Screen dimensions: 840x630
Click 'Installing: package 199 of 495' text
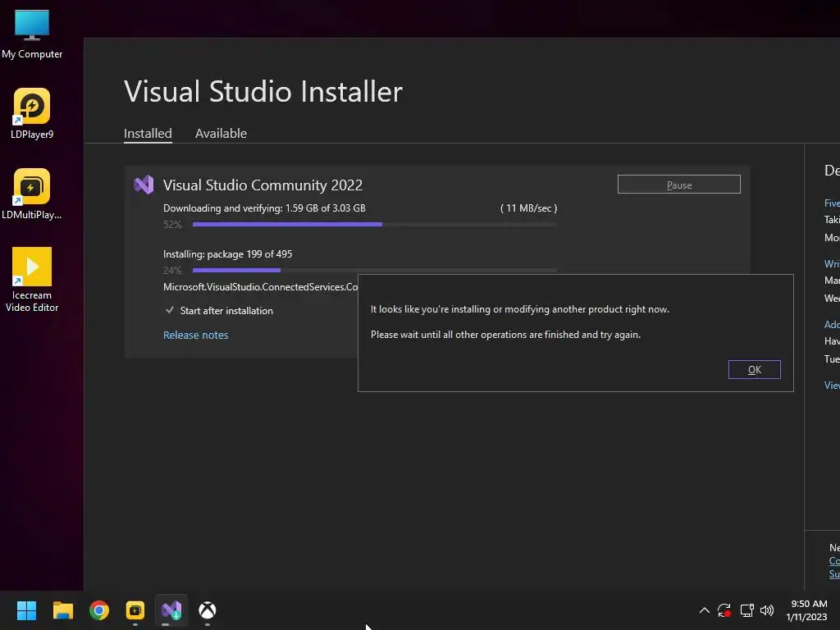pyautogui.click(x=228, y=254)
